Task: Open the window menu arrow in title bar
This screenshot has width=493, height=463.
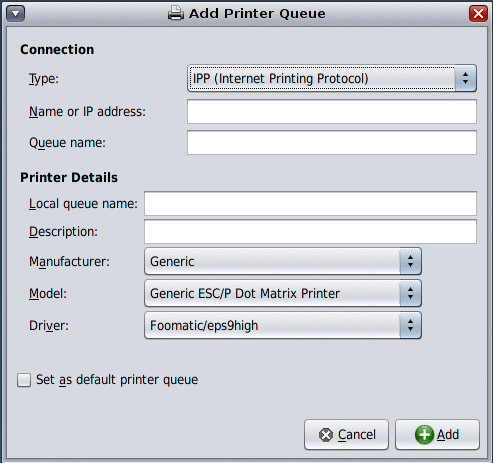Action: click(15, 14)
